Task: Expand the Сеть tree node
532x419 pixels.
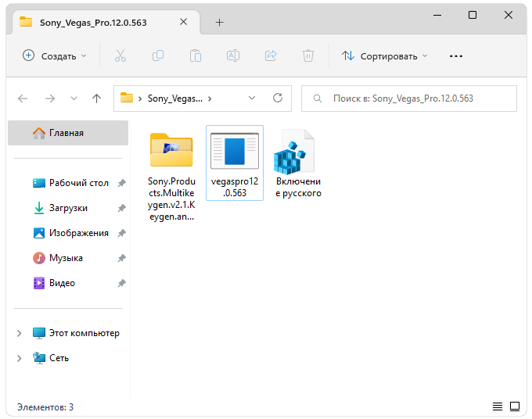Action: point(20,358)
